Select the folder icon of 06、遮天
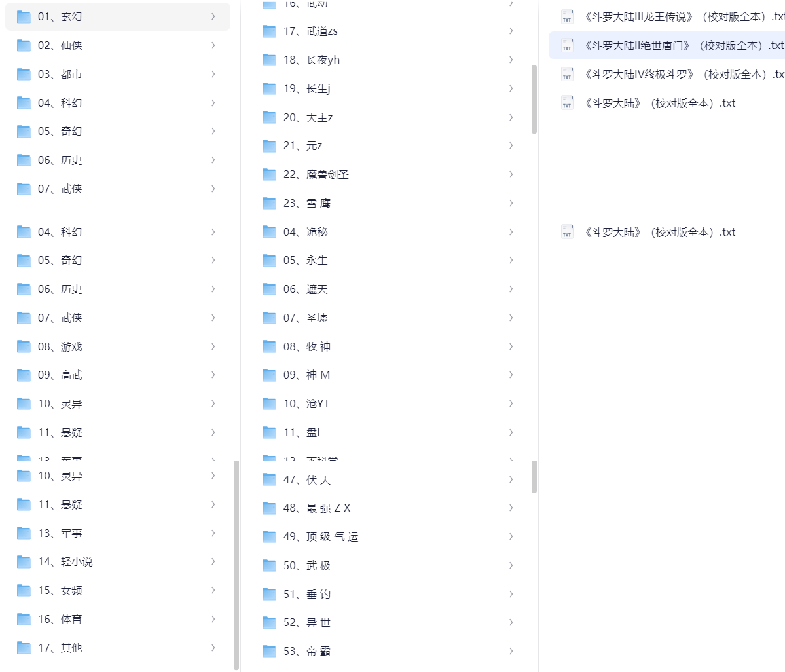The height and width of the screenshot is (672, 785). click(269, 289)
